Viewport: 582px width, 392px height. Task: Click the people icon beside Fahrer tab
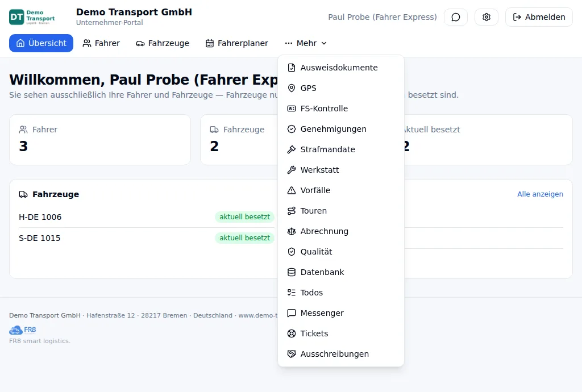pyautogui.click(x=87, y=43)
